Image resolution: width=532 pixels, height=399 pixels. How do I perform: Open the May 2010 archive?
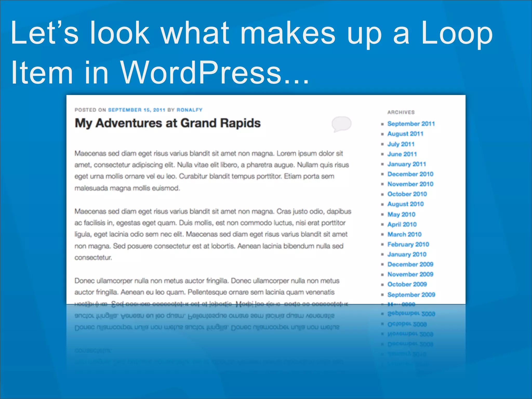[x=401, y=214]
